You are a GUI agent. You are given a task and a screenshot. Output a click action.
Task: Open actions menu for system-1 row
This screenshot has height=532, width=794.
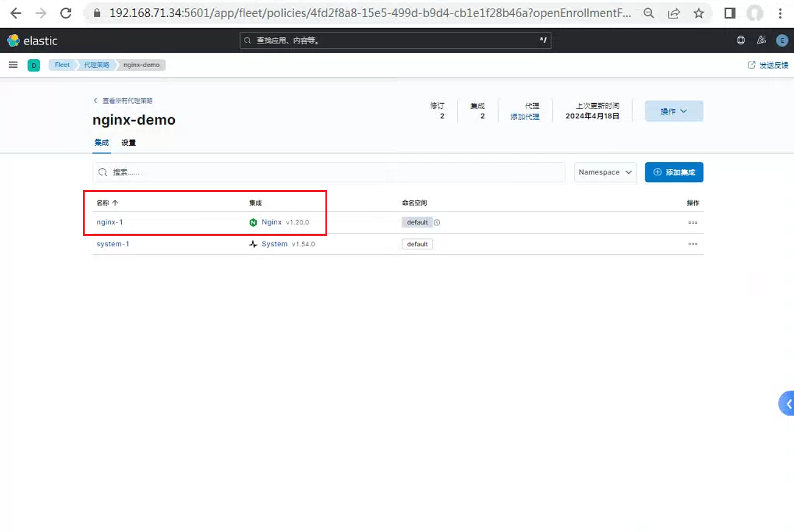pos(693,244)
